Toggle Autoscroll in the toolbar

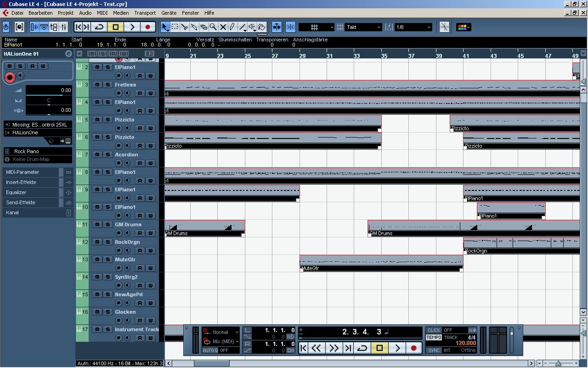pyautogui.click(x=277, y=27)
